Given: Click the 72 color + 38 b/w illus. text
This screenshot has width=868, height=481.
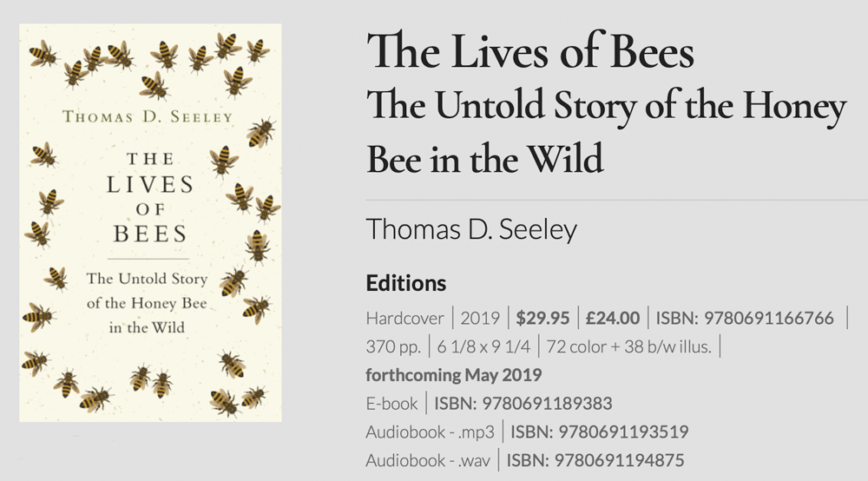Looking at the screenshot, I should pyautogui.click(x=628, y=346).
